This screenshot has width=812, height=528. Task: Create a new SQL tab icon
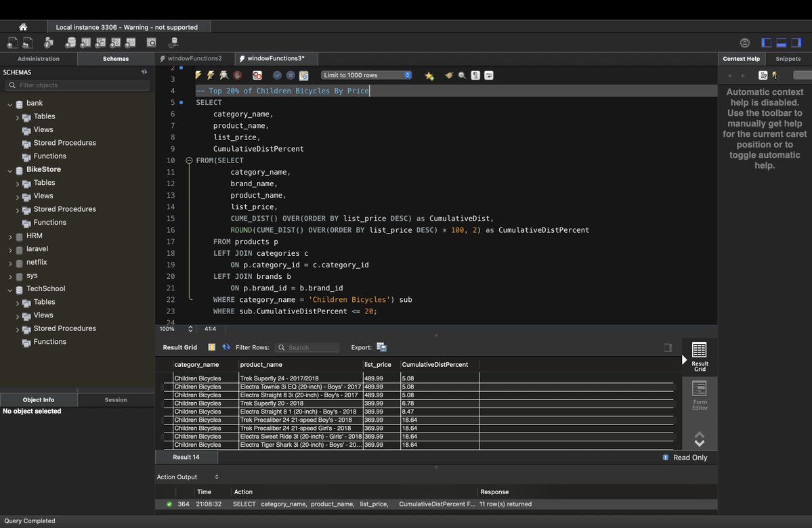click(x=12, y=43)
